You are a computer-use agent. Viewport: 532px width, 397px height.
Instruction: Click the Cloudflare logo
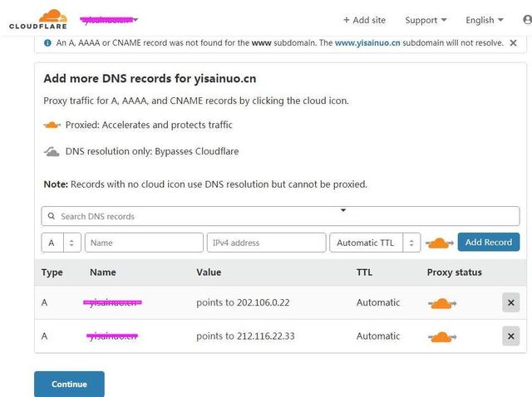click(38, 19)
